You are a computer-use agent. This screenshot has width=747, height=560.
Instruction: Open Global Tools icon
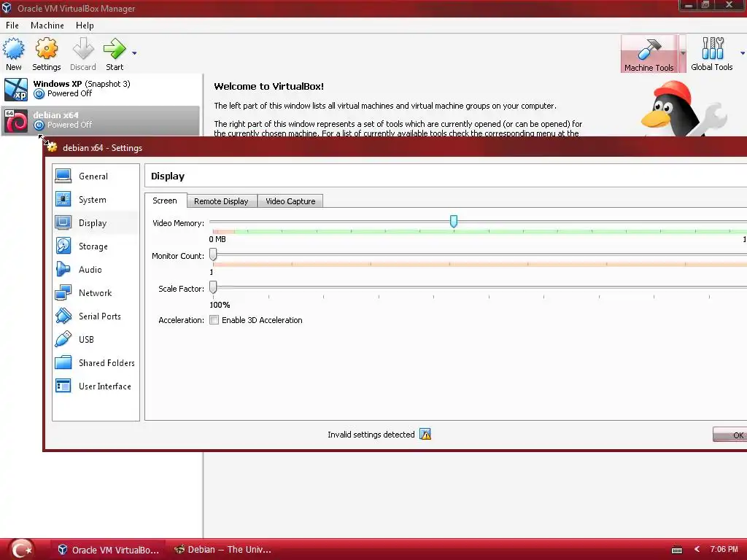[712, 49]
